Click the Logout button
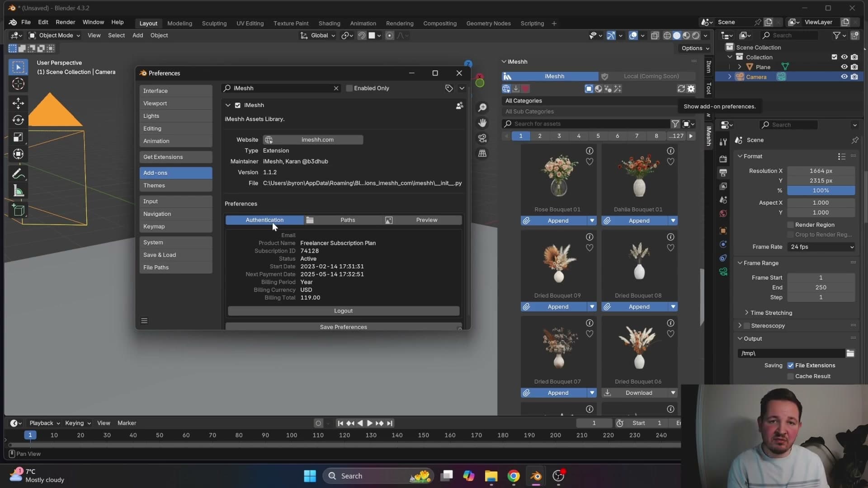This screenshot has width=868, height=488. point(344,311)
